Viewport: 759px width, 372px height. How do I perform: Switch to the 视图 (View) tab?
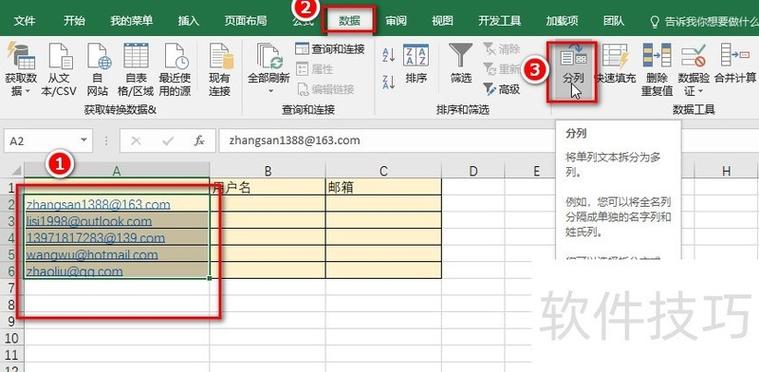[442, 21]
